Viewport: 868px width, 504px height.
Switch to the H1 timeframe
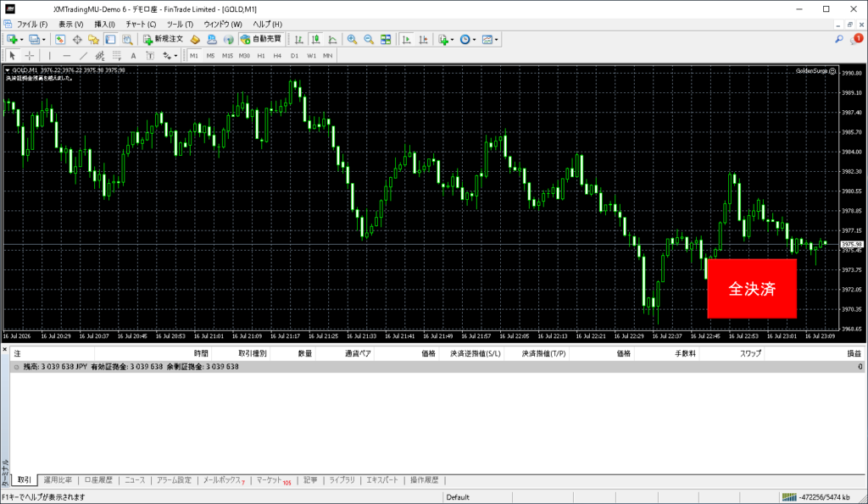click(x=261, y=55)
